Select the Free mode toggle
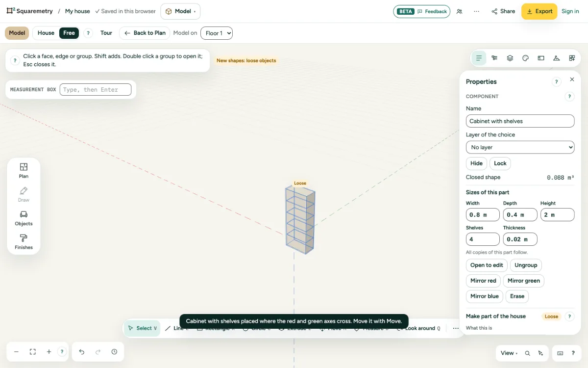 pos(69,33)
